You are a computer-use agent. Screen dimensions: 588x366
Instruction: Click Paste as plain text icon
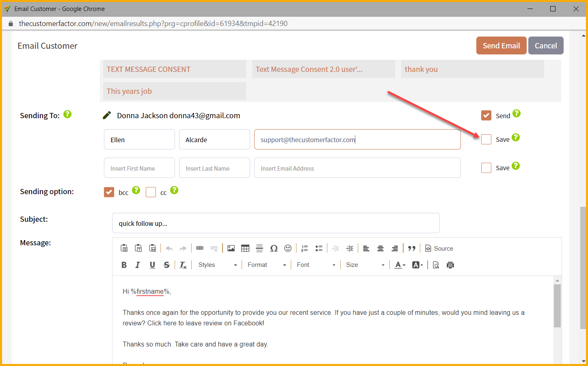138,248
